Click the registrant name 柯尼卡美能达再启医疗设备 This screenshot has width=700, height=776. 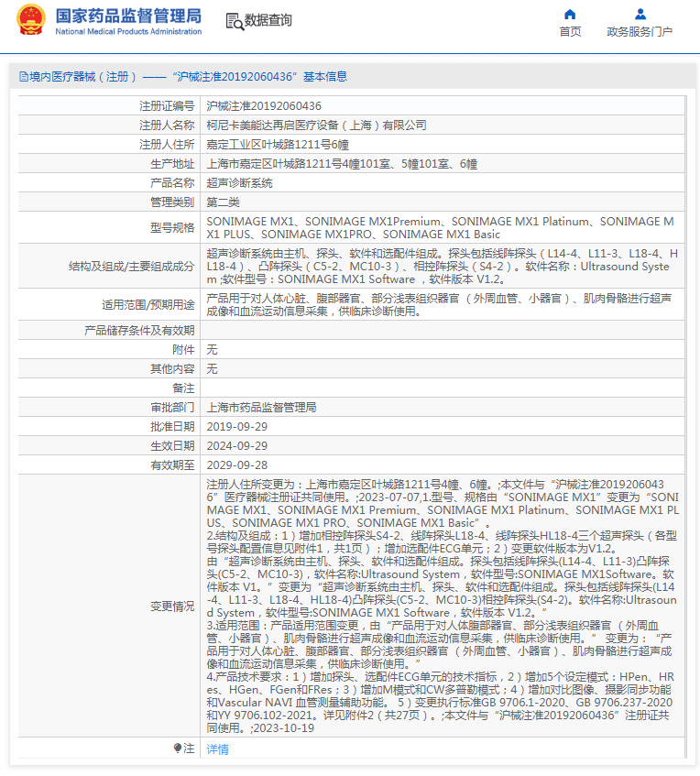coord(316,125)
